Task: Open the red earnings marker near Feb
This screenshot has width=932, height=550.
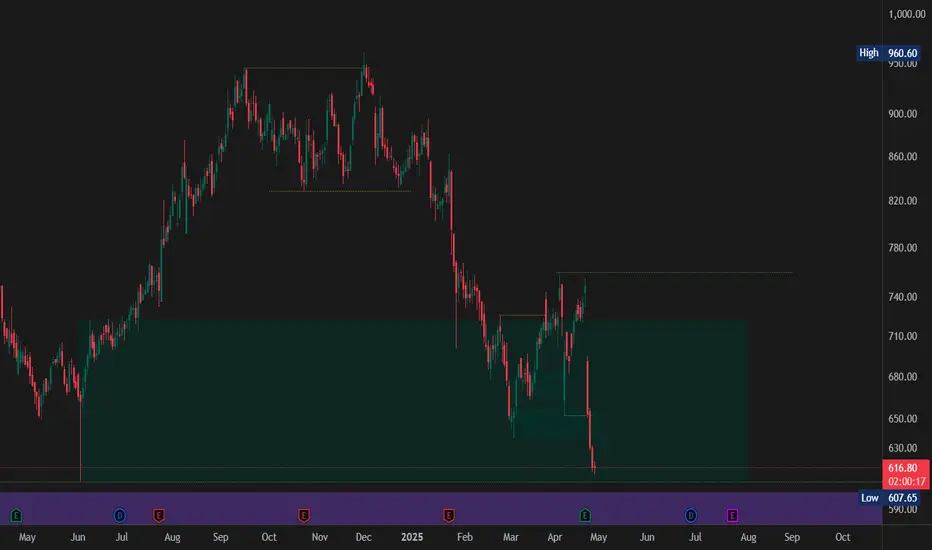Action: (449, 515)
